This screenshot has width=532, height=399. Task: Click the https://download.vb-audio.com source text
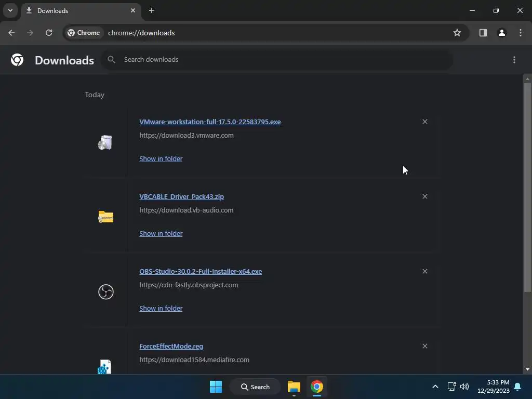coord(187,210)
